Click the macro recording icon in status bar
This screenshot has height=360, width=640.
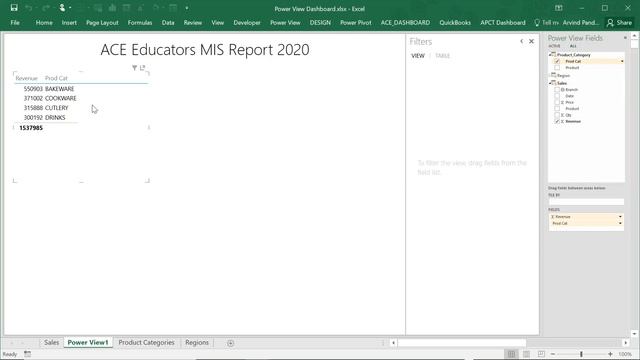click(x=27, y=354)
